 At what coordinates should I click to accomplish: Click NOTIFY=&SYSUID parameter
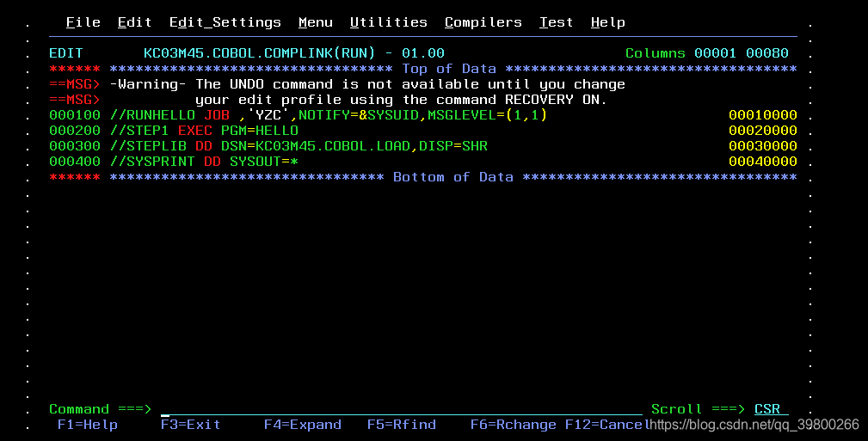[x=358, y=115]
